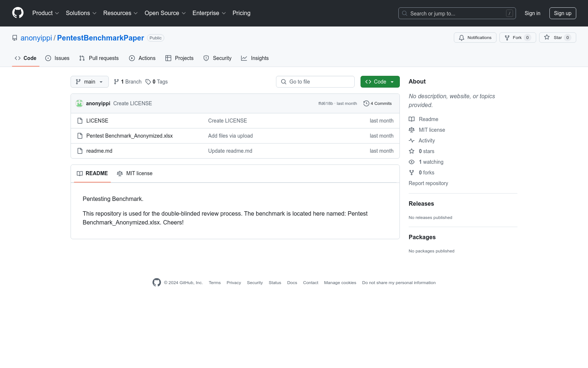Image resolution: width=588 pixels, height=368 pixels.
Task: Expand the Enterprise menu
Action: (209, 13)
